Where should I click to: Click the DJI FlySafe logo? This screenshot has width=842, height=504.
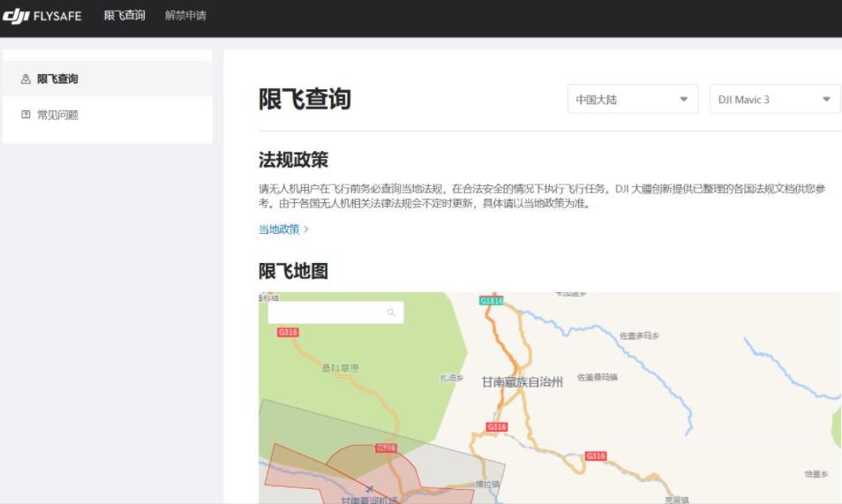click(x=42, y=16)
